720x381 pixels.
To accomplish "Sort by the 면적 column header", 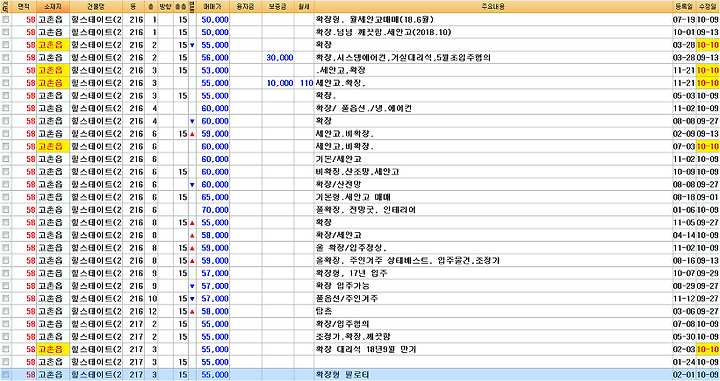I will [23, 6].
